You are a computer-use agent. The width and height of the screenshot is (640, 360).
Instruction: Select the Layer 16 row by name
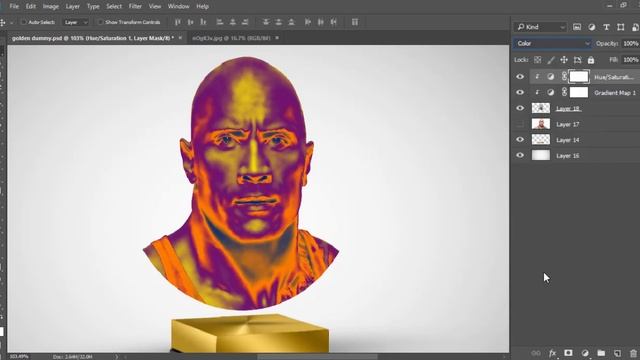(568, 156)
